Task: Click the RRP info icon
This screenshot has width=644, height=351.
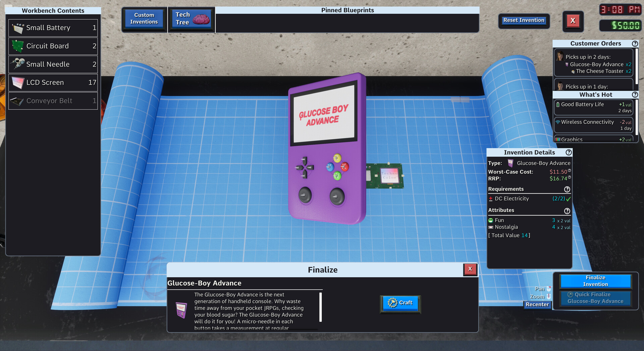Action: tap(569, 178)
